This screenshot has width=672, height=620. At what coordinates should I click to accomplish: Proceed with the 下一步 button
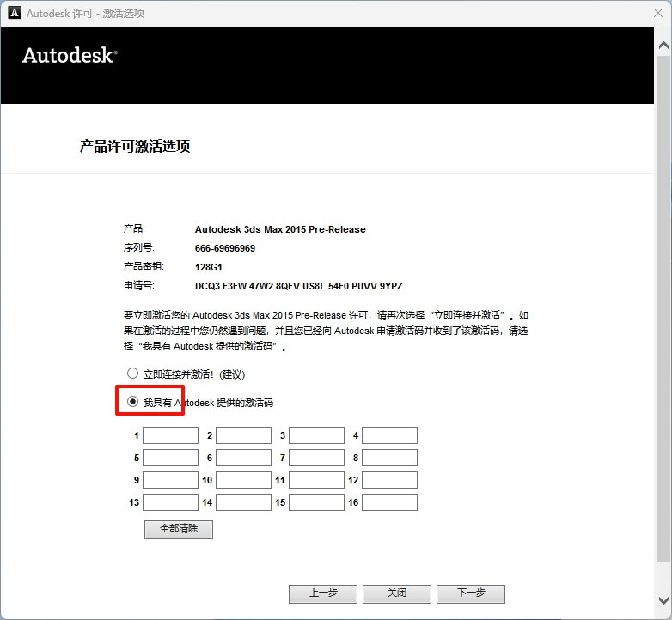coord(470,593)
